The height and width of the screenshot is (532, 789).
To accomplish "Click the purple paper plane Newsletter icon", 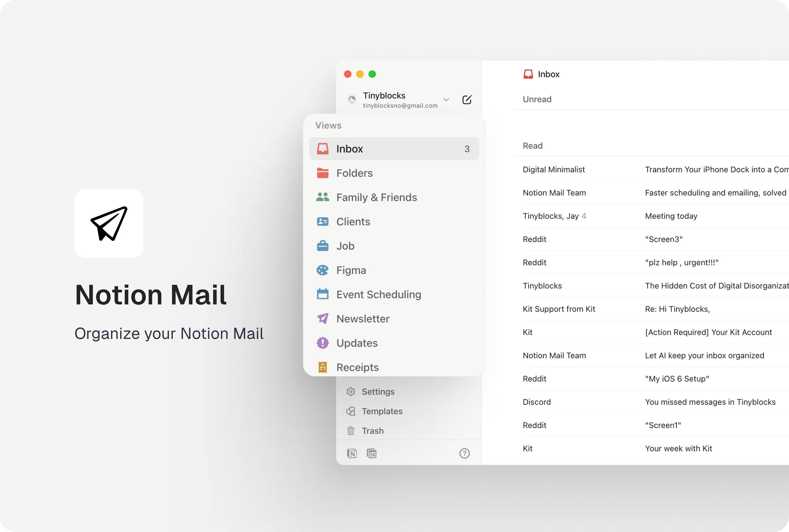I will (x=323, y=319).
